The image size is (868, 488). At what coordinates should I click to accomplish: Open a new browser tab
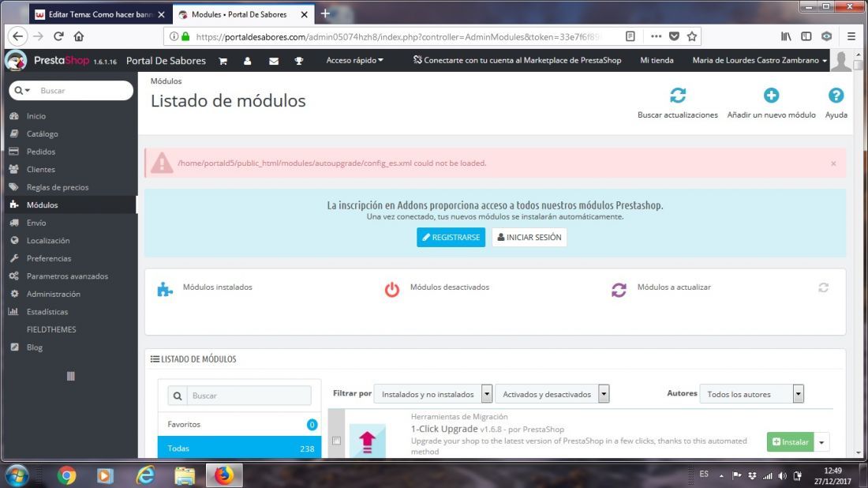coord(325,14)
